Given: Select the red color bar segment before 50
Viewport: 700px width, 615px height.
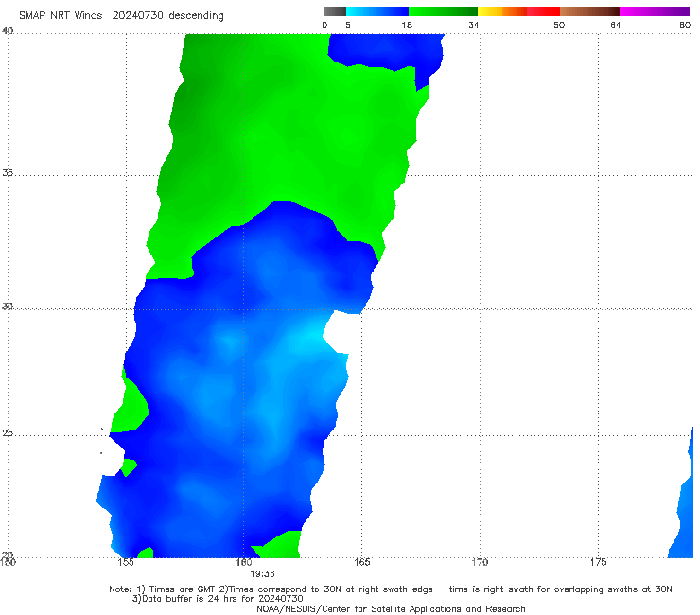Looking at the screenshot, I should pos(543,11).
